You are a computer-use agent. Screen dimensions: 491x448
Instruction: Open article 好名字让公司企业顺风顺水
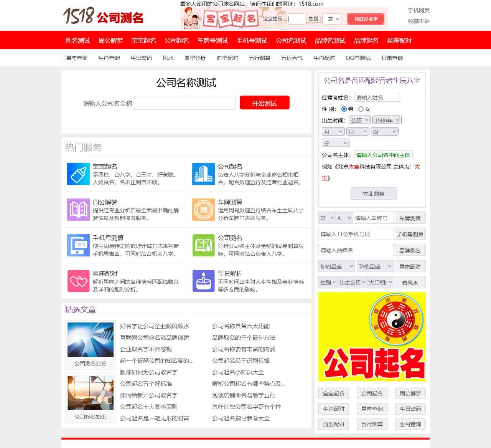tap(154, 326)
